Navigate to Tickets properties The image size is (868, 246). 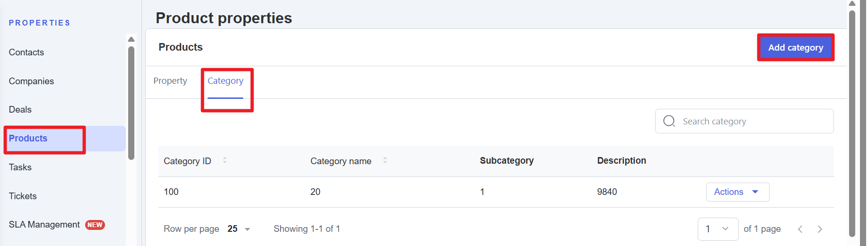pos(23,196)
